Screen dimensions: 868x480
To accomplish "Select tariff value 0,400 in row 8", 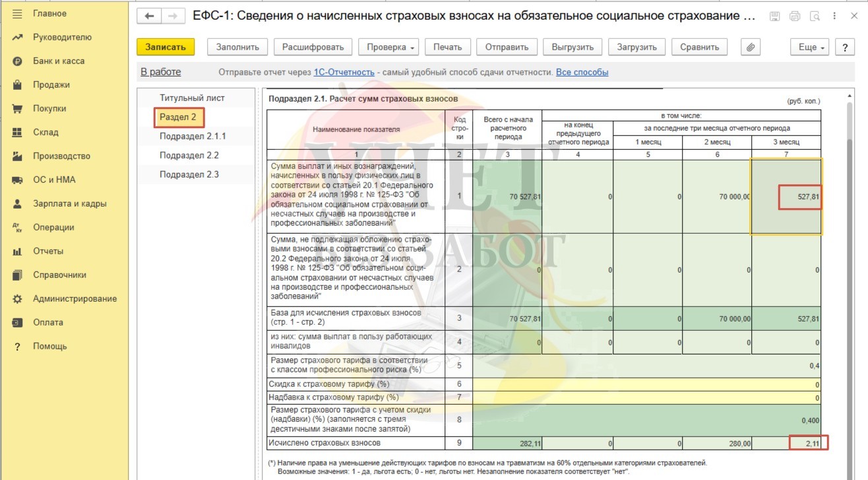I will (x=647, y=420).
